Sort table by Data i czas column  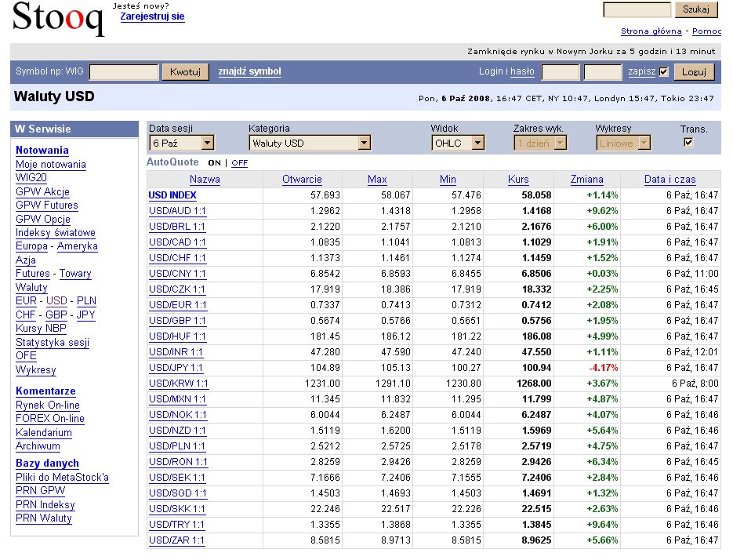click(x=669, y=179)
